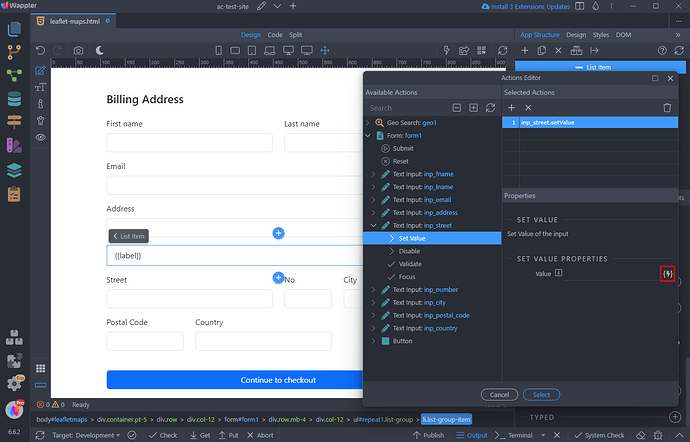Open the clipboard checklist sidebar icon

coord(14,194)
